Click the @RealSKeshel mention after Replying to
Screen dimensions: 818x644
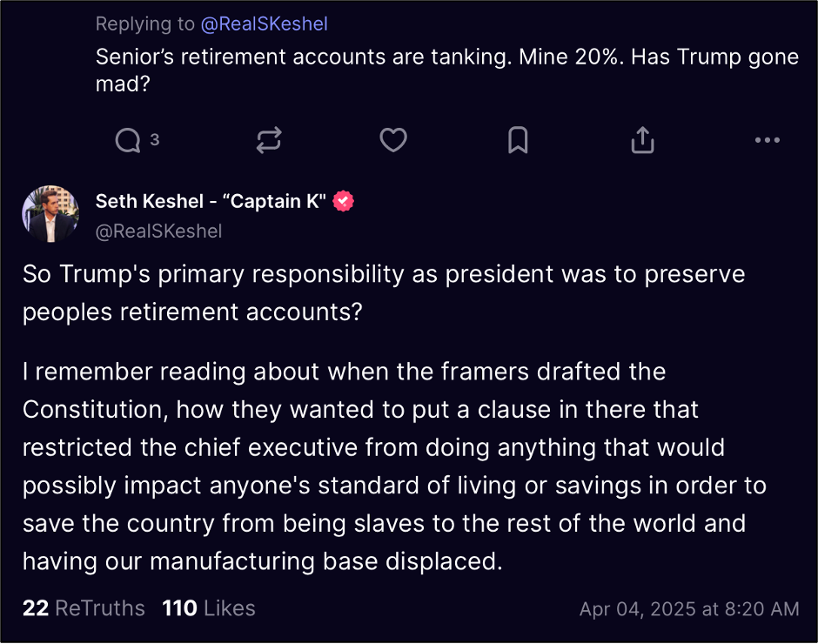point(264,24)
